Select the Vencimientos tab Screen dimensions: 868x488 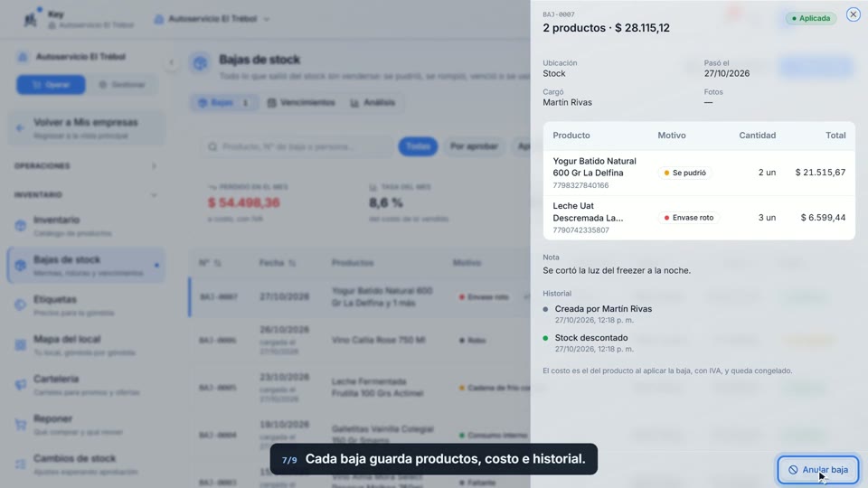pyautogui.click(x=301, y=102)
